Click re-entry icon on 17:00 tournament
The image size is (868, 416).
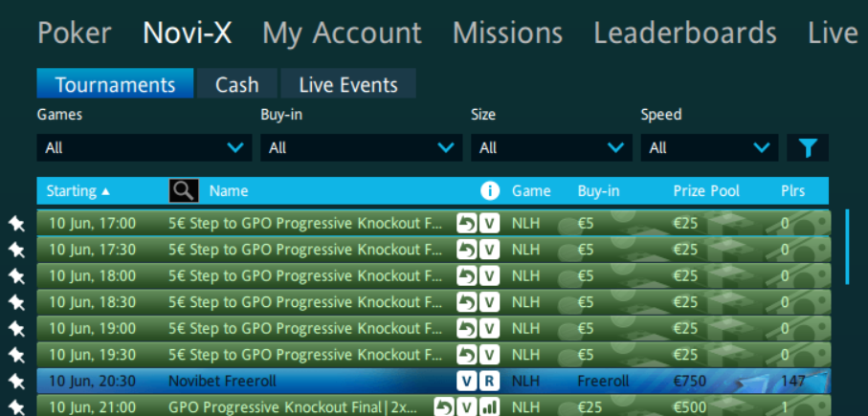[467, 224]
